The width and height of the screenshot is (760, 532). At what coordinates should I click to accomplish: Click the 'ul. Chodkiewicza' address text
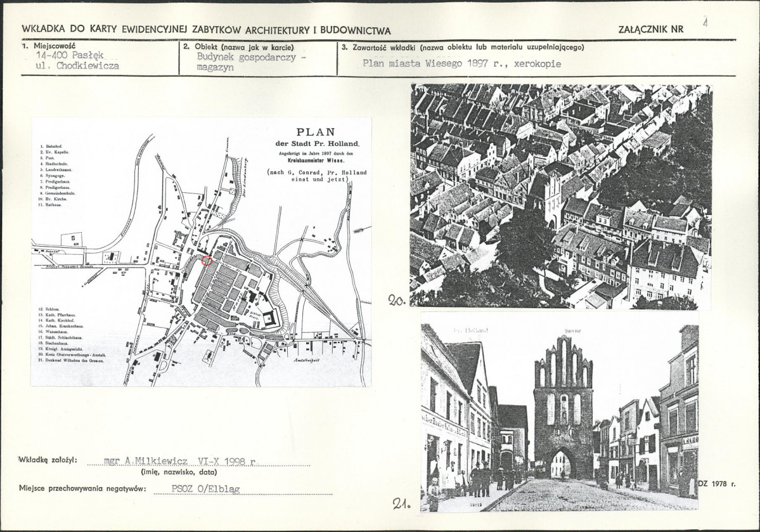pyautogui.click(x=77, y=66)
